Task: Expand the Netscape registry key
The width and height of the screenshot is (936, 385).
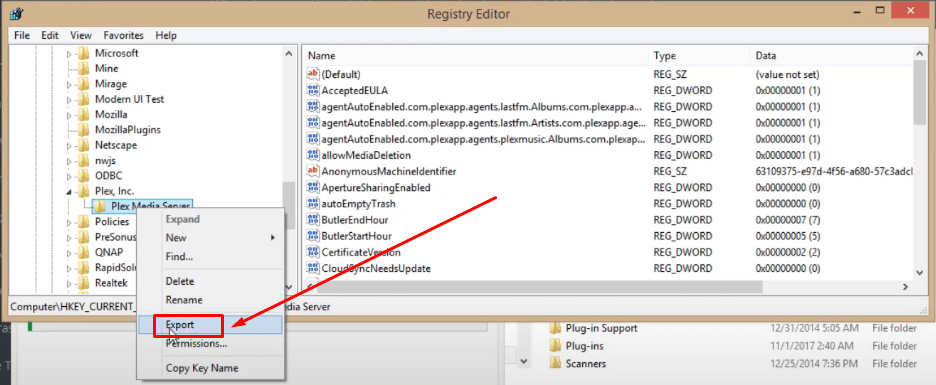Action: click(69, 146)
